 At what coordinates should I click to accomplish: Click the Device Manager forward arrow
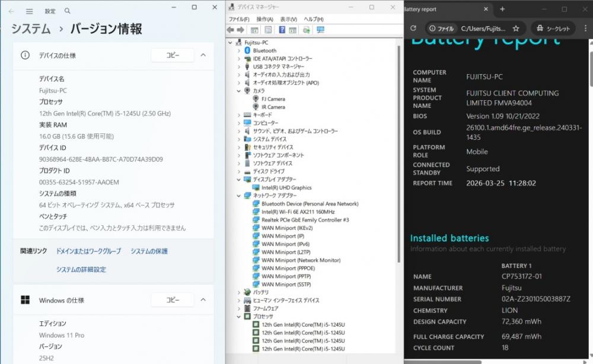(241, 30)
